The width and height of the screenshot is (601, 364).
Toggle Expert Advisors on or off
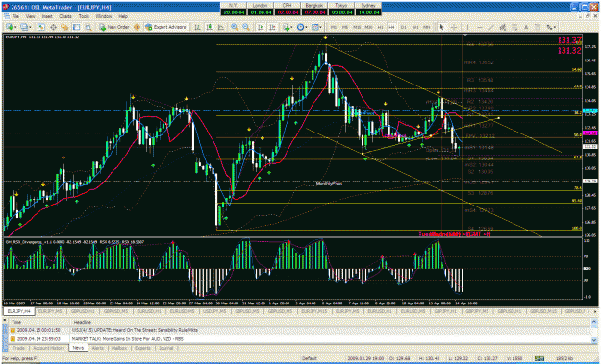(x=165, y=27)
